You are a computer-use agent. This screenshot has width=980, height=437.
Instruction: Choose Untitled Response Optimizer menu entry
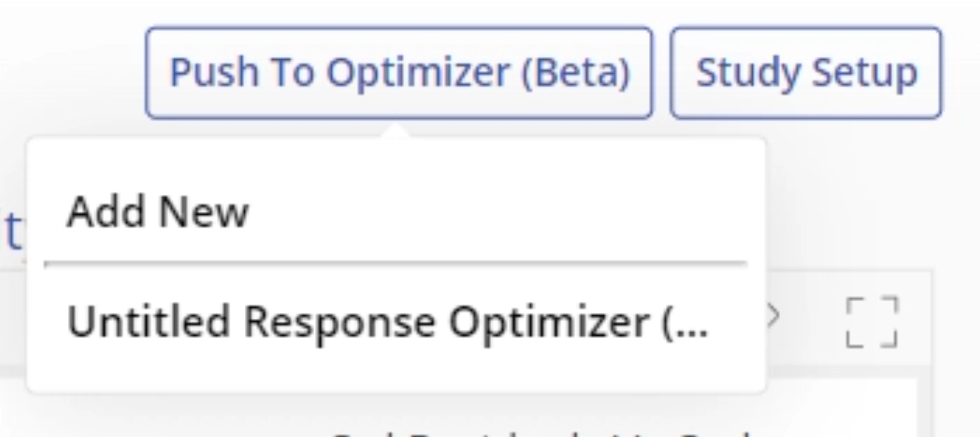[387, 322]
